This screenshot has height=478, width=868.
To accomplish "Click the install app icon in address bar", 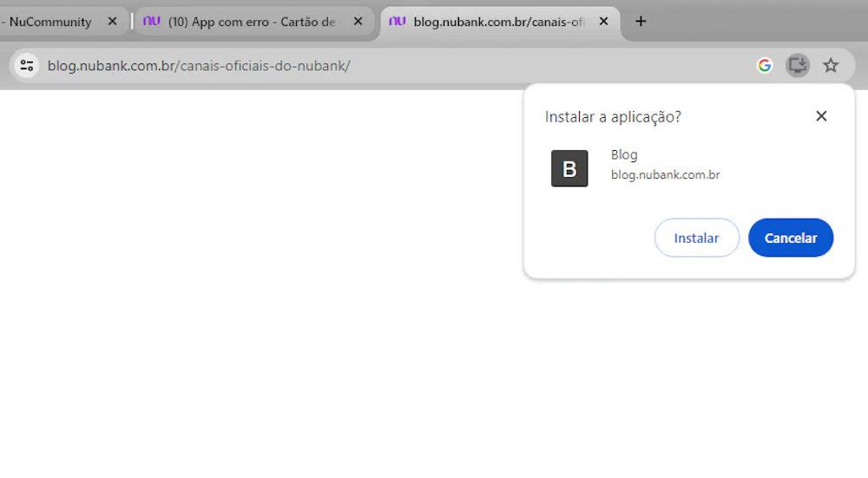I will click(x=798, y=65).
